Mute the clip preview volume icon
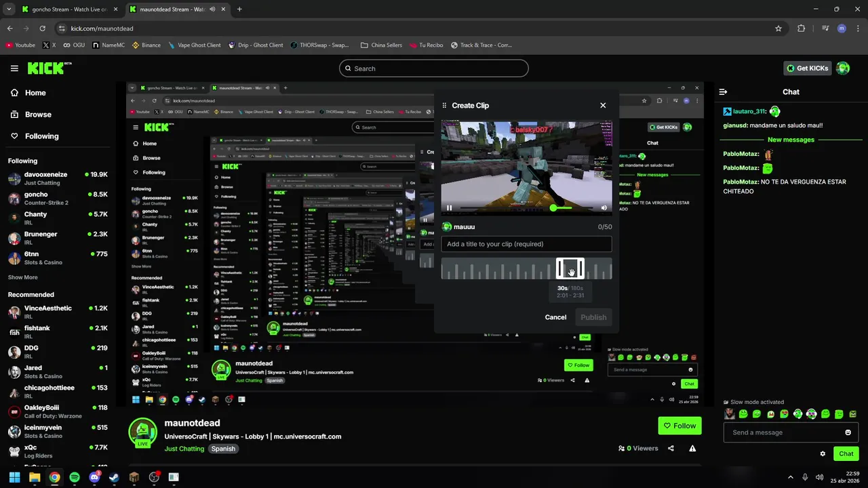Image resolution: width=868 pixels, height=488 pixels. (x=604, y=208)
